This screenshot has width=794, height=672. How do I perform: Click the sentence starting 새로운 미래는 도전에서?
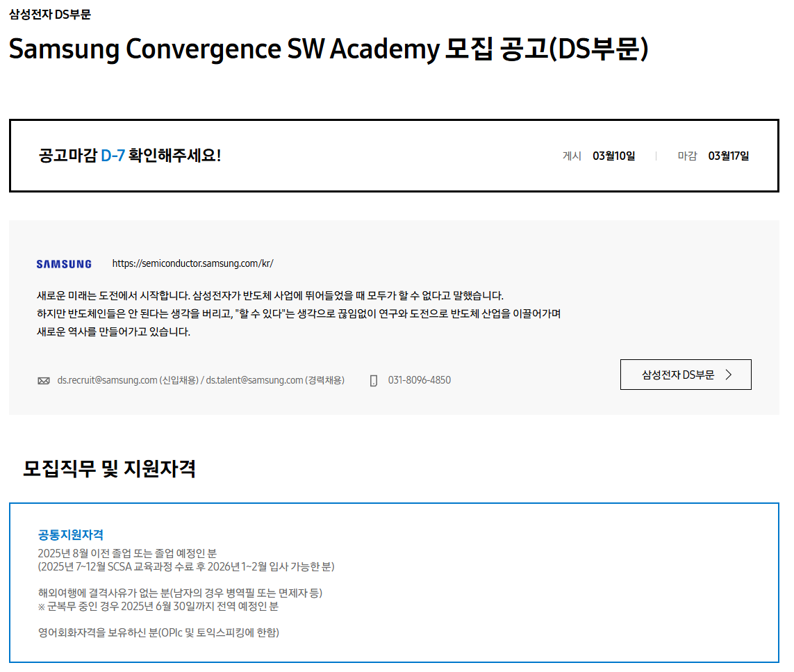(x=270, y=296)
